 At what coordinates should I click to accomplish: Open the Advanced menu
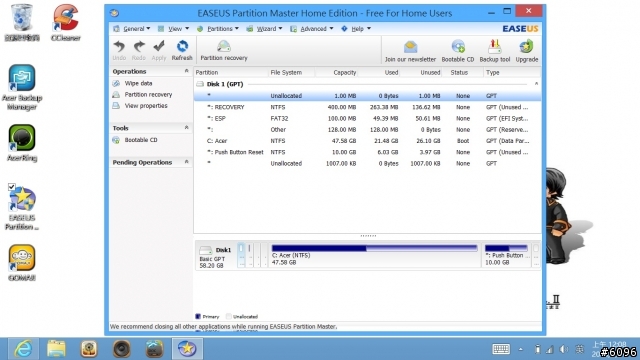pyautogui.click(x=312, y=29)
